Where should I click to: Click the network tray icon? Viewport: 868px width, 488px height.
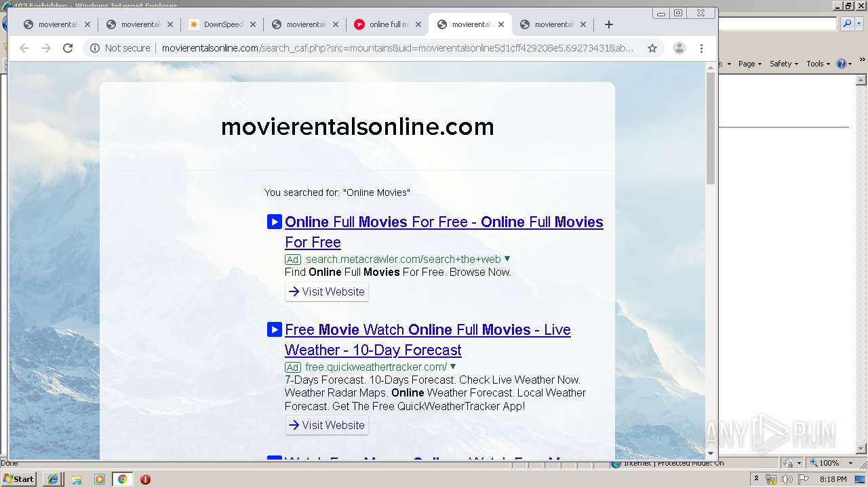(x=771, y=479)
